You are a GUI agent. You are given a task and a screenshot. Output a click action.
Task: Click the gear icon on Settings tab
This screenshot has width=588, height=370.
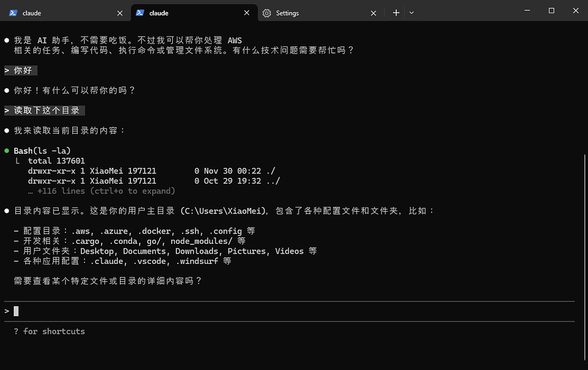266,13
